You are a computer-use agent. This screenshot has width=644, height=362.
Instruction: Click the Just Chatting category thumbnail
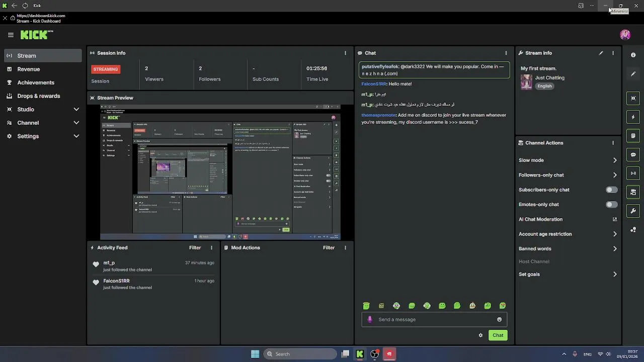526,82
